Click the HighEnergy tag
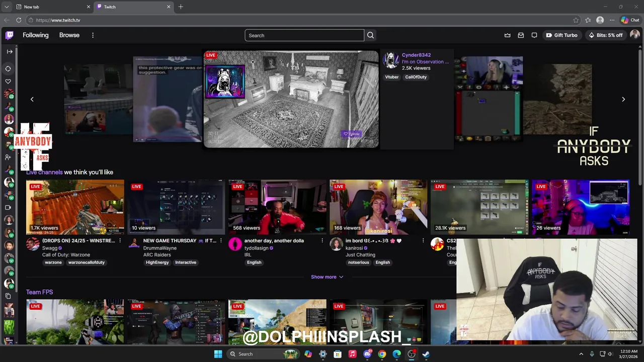Viewport: 644px width, 362px height. 157,262
